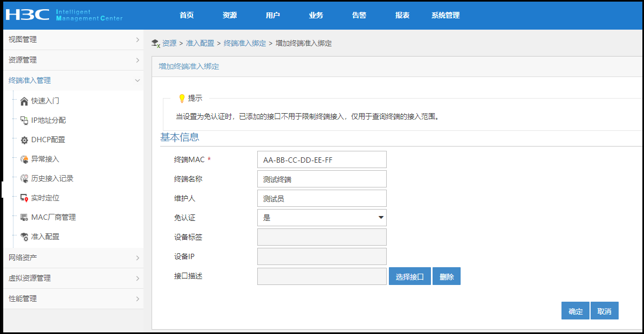Screen dimensions: 644x334
Task: Click the 终端准入绑定 breadcrumb link
Action: tap(245, 43)
